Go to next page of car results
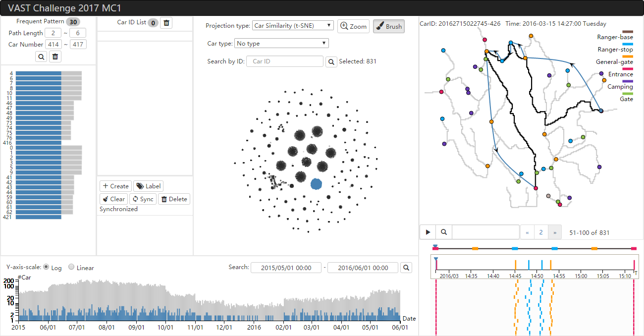Screen dimensions: 644x336 [x=554, y=232]
